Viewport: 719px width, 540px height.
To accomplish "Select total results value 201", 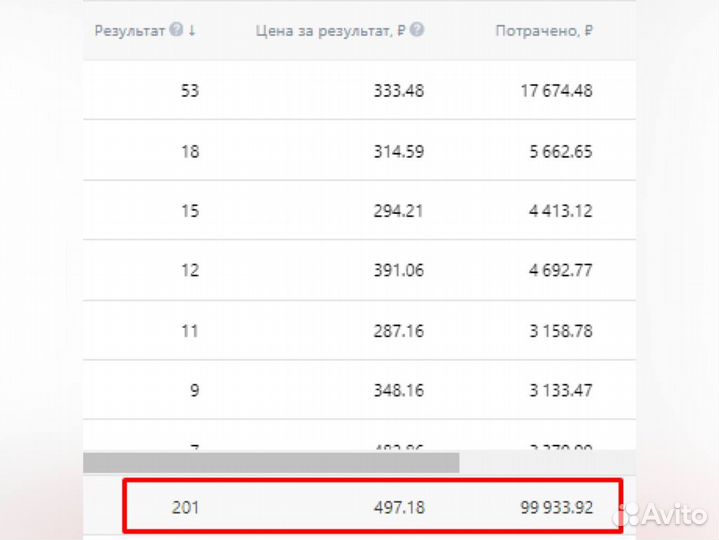I will coord(185,507).
